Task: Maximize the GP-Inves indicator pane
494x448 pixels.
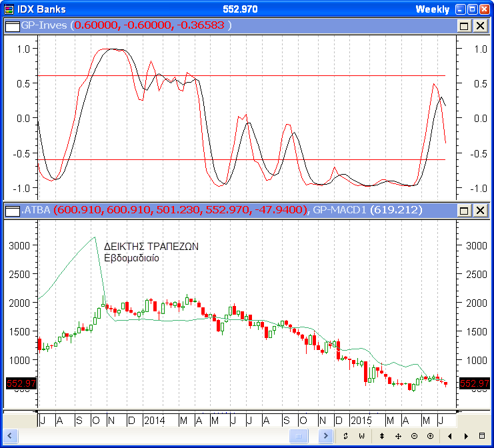Action: point(464,26)
